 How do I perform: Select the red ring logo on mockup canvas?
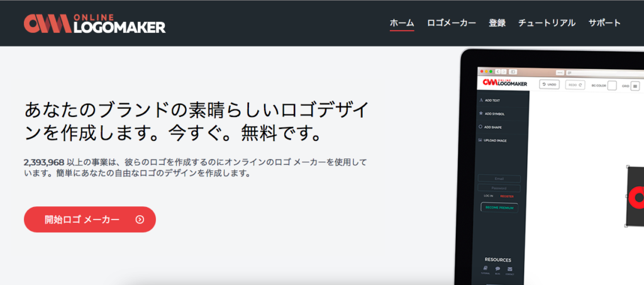coord(637,198)
